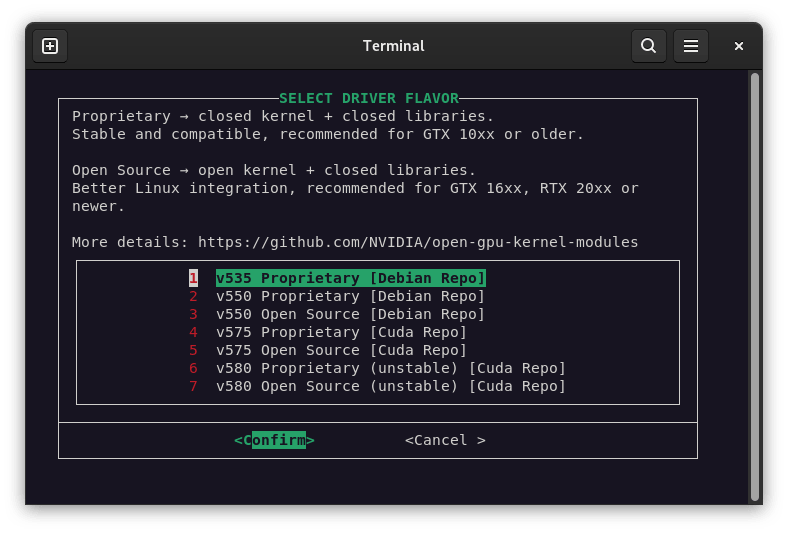
Task: Choose v550 Open Source [Debian Repo]
Action: (x=350, y=314)
